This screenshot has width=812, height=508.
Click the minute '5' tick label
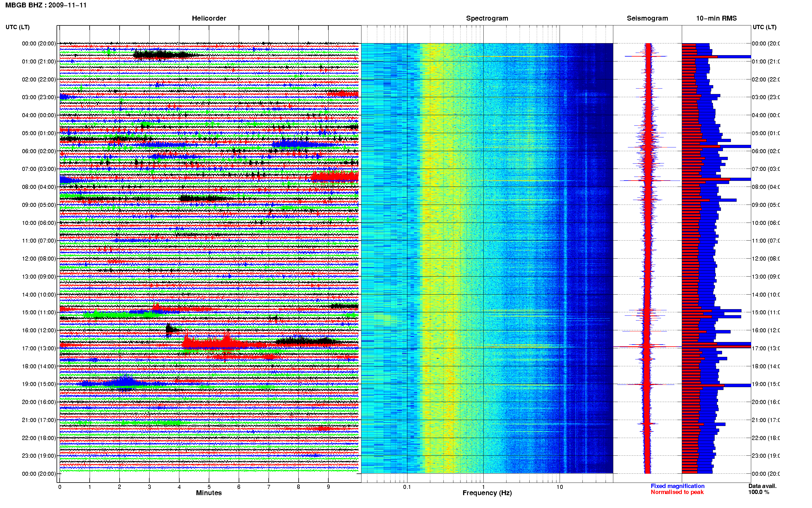[x=209, y=487]
